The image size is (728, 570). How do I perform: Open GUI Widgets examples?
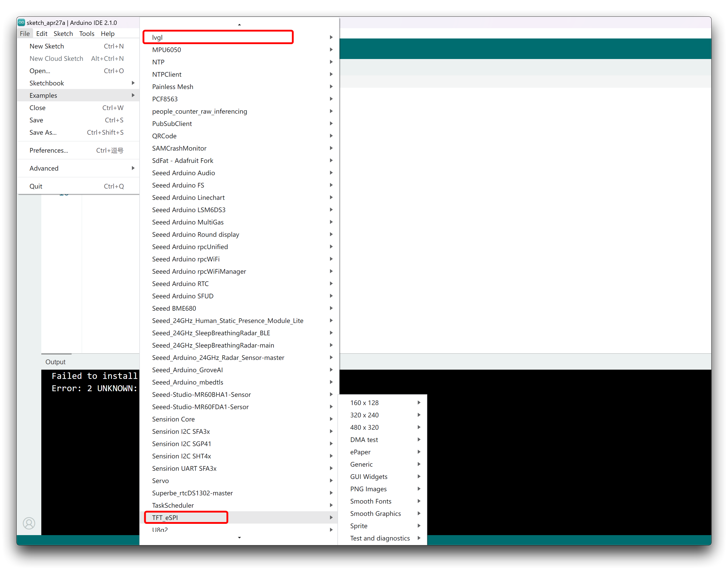383,477
